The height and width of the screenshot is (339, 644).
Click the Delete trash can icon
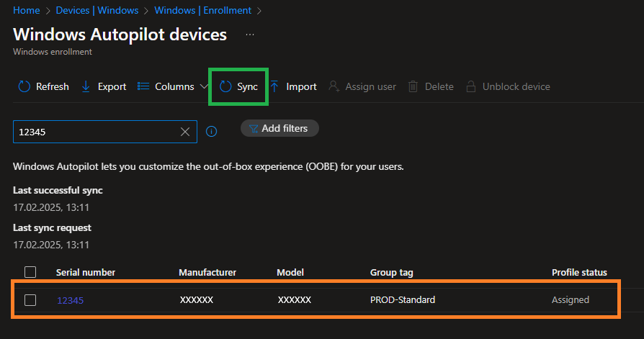point(413,86)
